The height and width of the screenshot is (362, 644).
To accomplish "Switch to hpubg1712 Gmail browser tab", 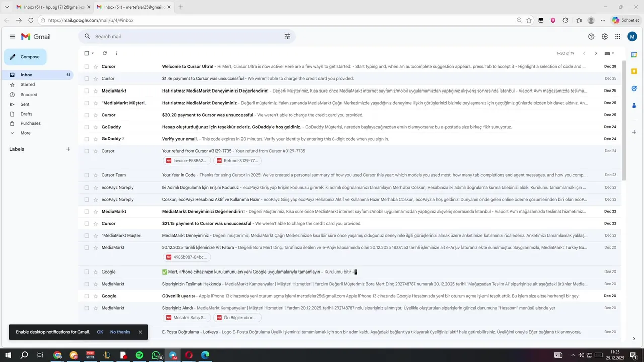I will [x=53, y=7].
